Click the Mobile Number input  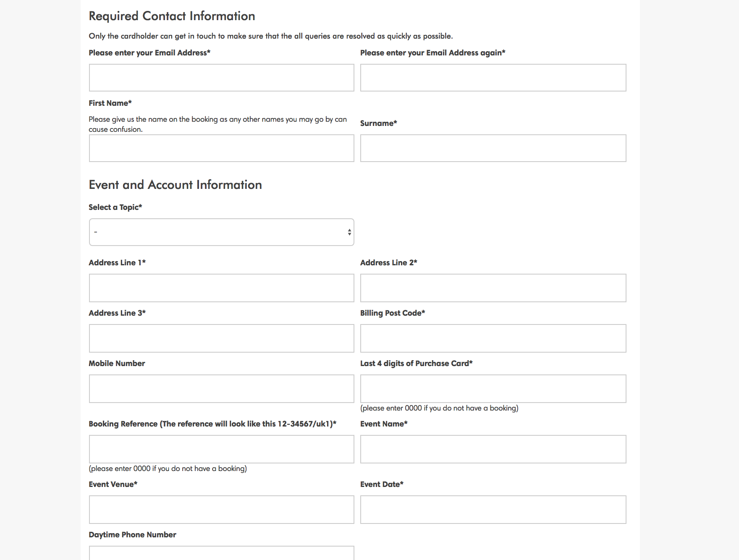221,389
